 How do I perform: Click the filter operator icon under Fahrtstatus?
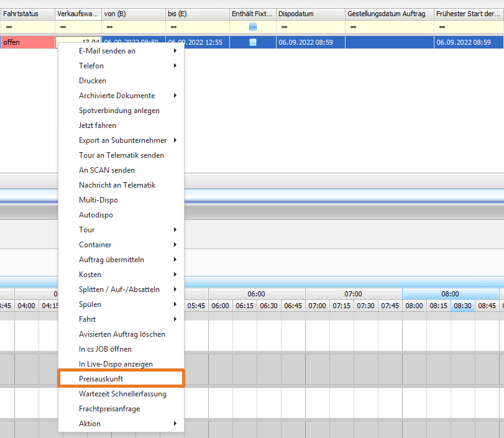(7, 27)
